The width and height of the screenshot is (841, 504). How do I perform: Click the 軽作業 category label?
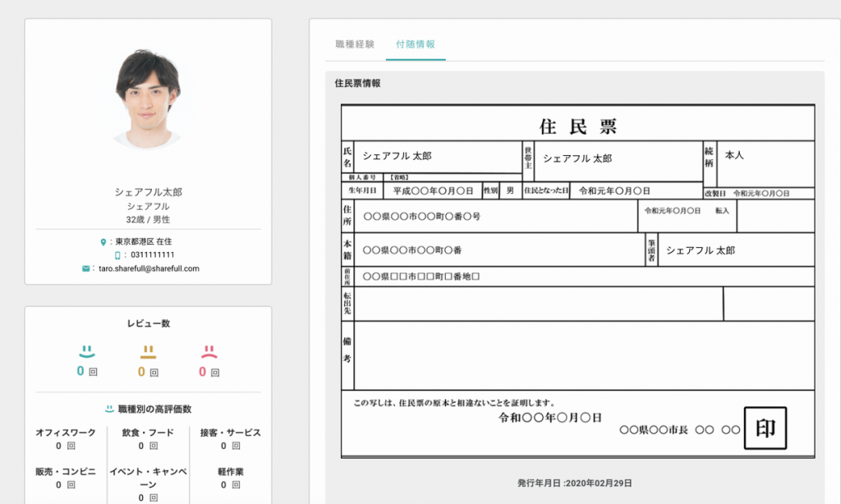coord(231,472)
